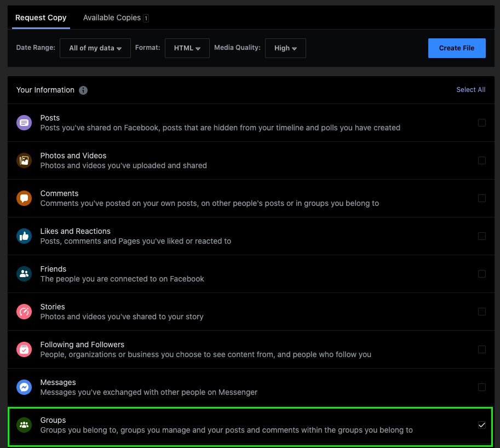Check the Photos and Videos checkbox
Screen dimensions: 500x448
coord(482,160)
